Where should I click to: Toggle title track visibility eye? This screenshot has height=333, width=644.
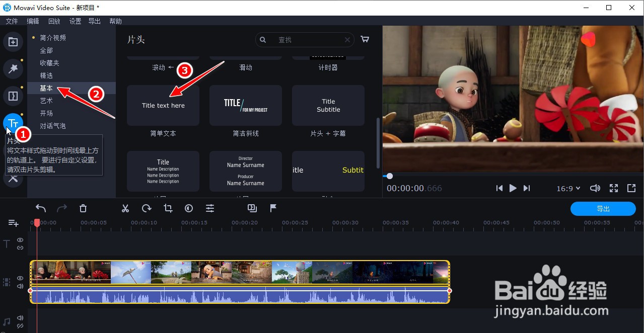click(x=20, y=240)
